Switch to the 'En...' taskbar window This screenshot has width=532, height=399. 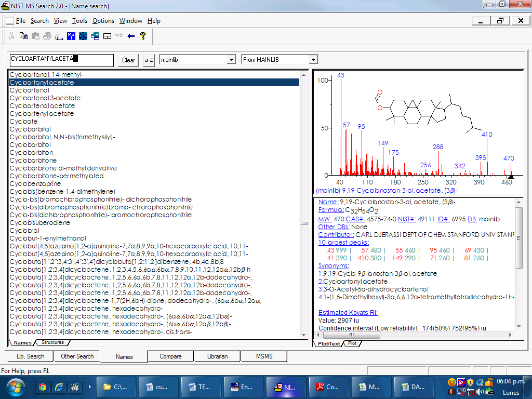[243, 387]
